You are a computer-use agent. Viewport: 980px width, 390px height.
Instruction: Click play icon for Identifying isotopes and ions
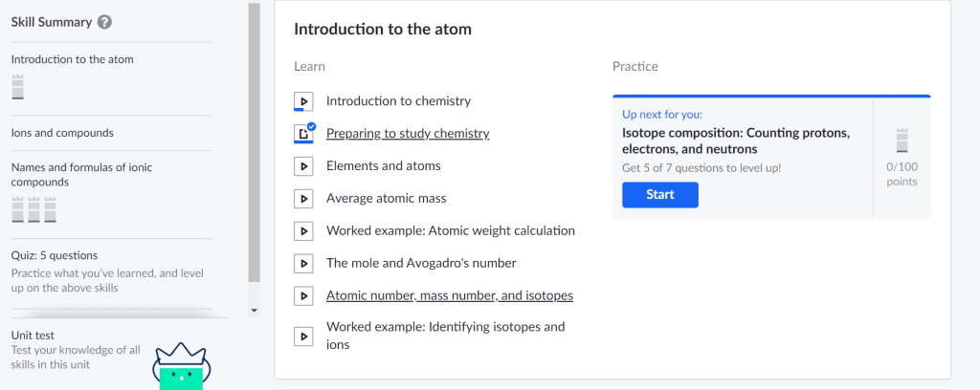point(303,336)
